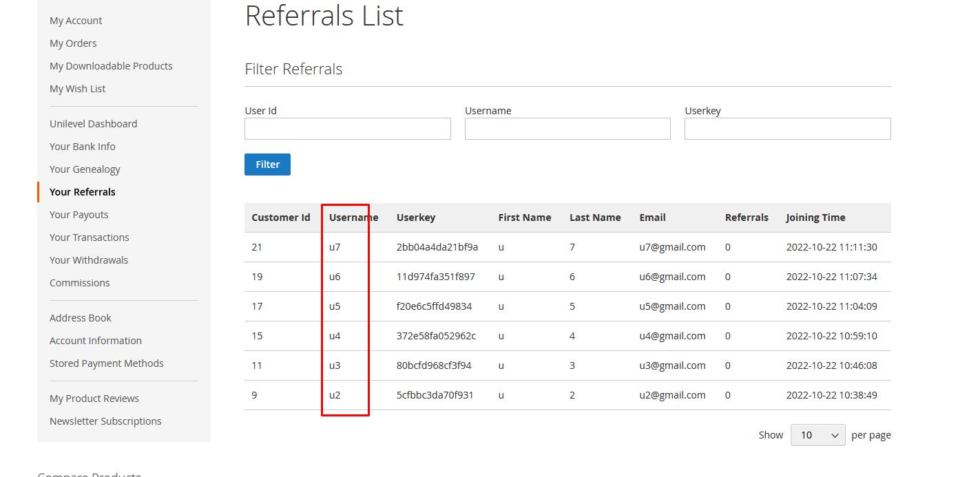Navigate to My Wish List
980x477 pixels.
(77, 89)
